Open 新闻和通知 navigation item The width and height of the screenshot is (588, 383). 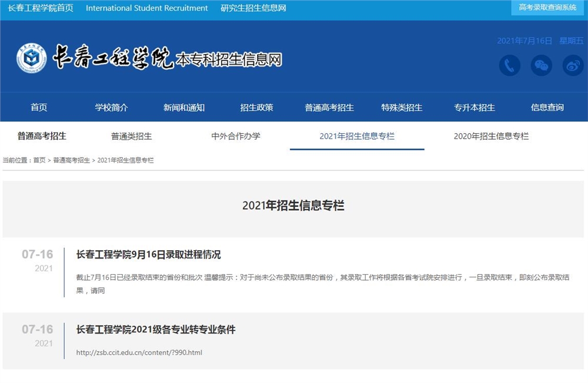pyautogui.click(x=183, y=107)
